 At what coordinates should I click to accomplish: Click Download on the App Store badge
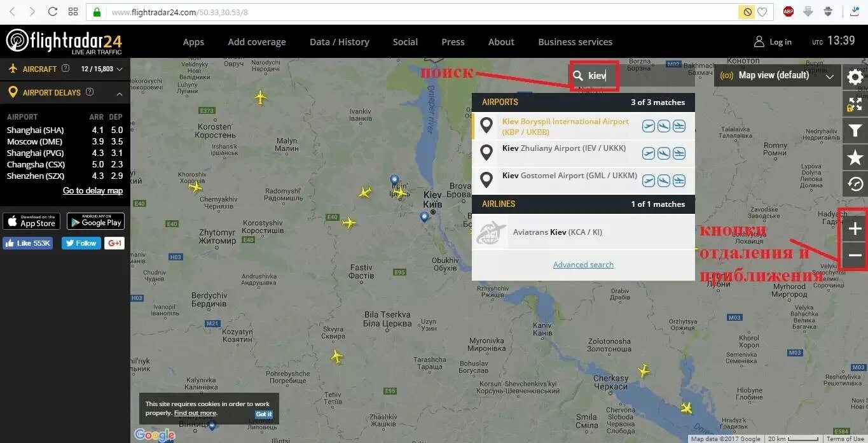point(32,221)
